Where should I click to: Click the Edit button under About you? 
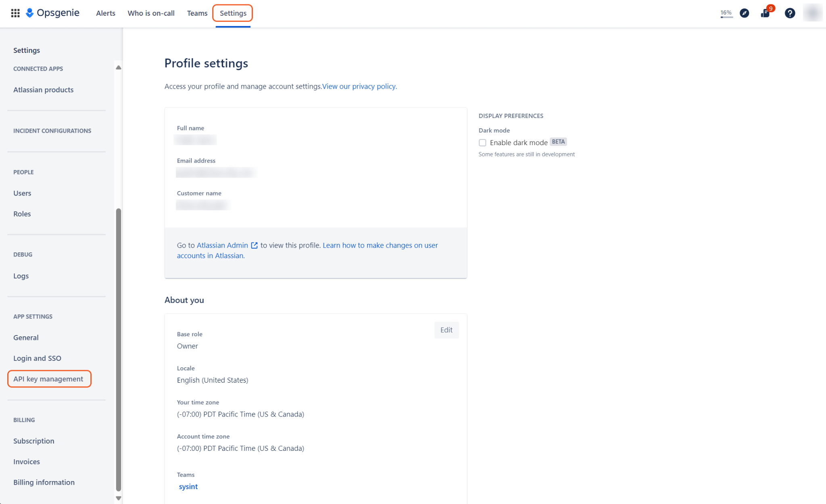pos(446,330)
